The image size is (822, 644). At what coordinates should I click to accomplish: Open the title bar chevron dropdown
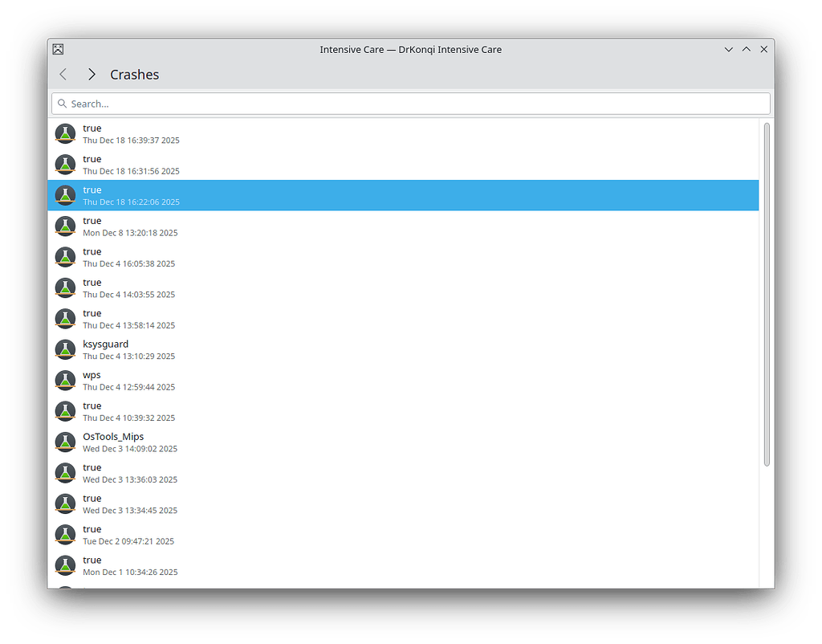(728, 49)
